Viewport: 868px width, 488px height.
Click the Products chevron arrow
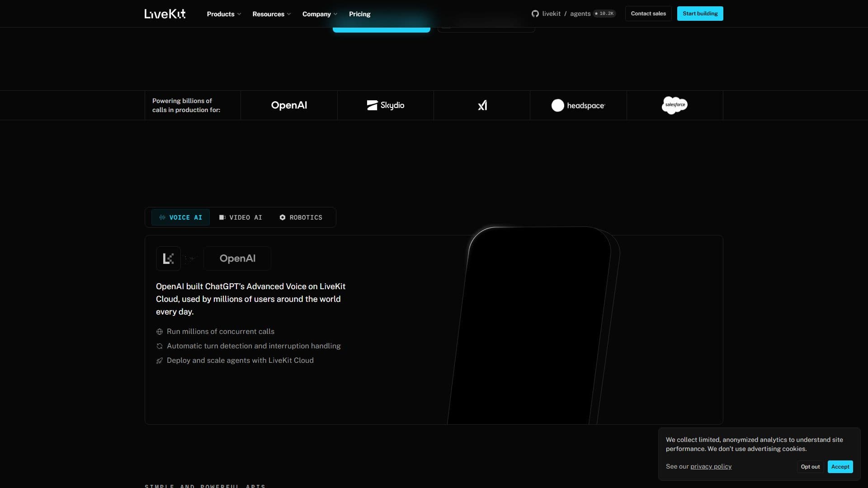pos(239,14)
